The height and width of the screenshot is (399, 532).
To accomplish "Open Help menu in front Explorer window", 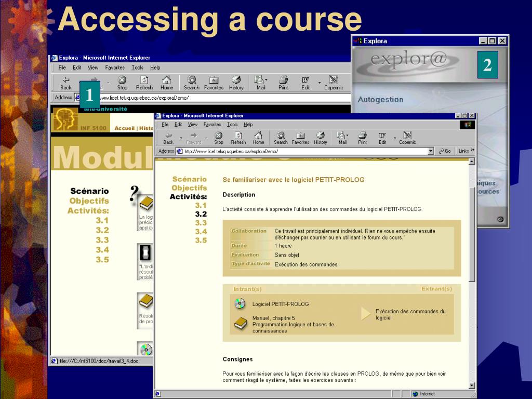I will 248,125.
